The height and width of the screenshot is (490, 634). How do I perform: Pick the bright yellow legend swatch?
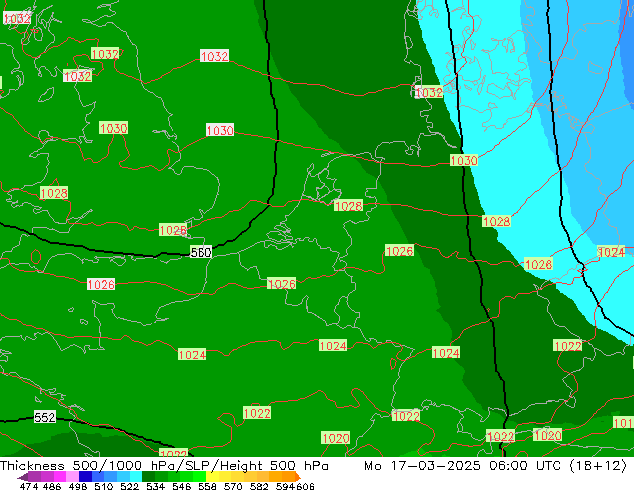point(212,477)
